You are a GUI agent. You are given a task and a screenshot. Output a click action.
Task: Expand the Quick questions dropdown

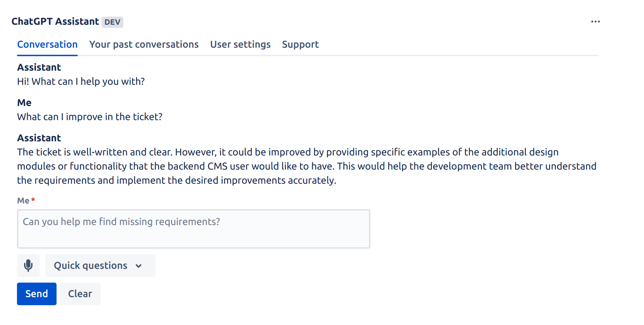coord(100,265)
